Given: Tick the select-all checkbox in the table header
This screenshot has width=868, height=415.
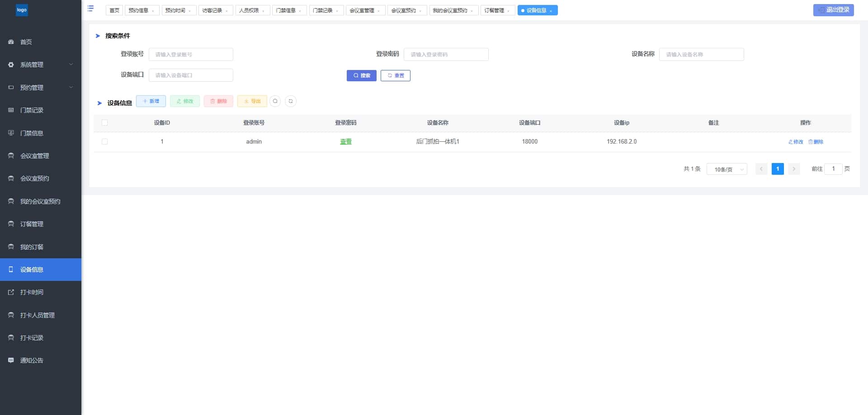Looking at the screenshot, I should coord(105,123).
